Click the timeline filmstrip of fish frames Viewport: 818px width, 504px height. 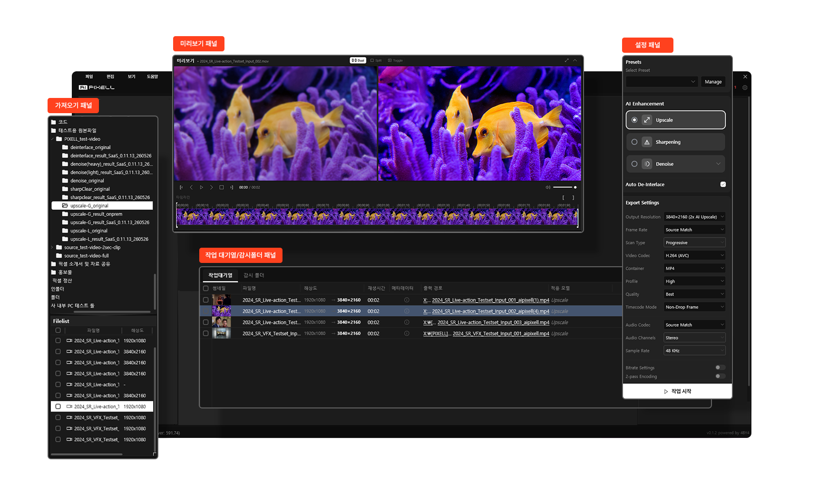click(377, 217)
